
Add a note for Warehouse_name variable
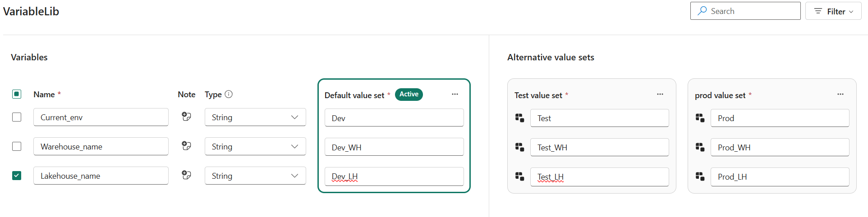click(186, 146)
